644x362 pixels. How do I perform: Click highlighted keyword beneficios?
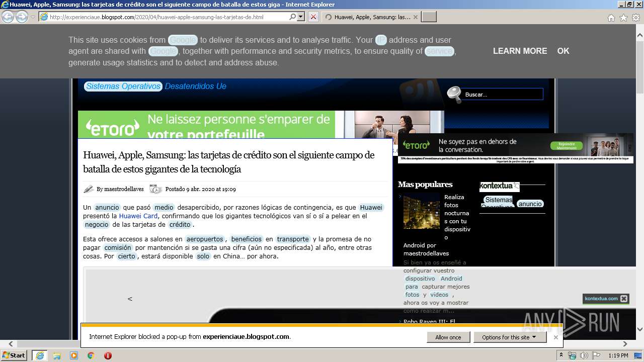pos(247,239)
